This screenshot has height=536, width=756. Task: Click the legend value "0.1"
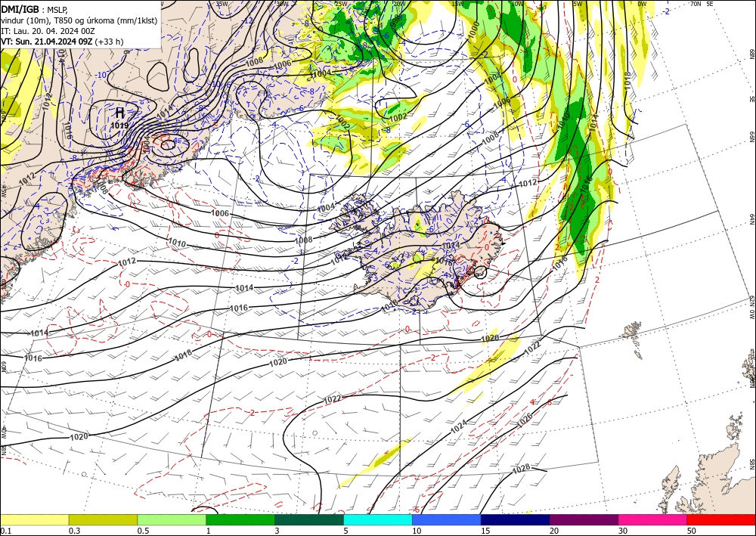point(6,531)
